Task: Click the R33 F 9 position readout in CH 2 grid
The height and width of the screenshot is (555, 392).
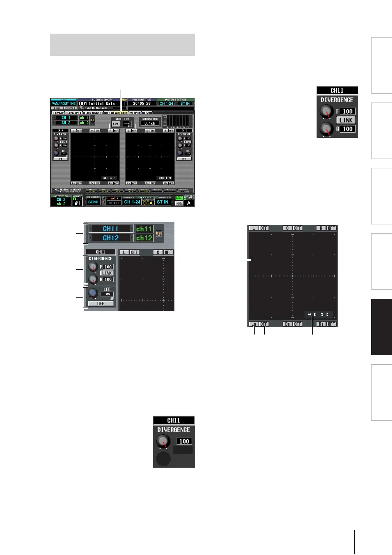Action: (164, 178)
